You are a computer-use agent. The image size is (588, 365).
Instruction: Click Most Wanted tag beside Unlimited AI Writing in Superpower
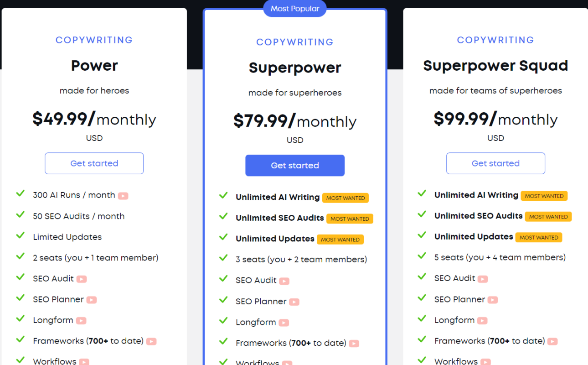tap(346, 198)
